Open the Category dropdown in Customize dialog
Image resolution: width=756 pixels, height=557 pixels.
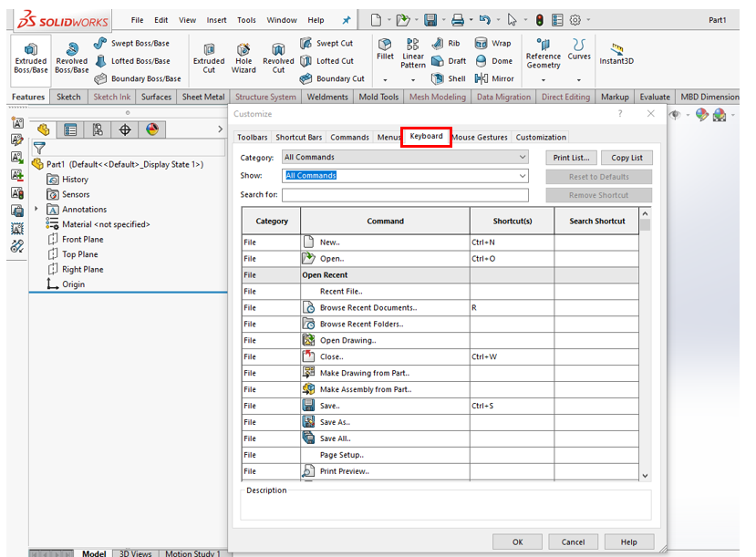point(525,157)
